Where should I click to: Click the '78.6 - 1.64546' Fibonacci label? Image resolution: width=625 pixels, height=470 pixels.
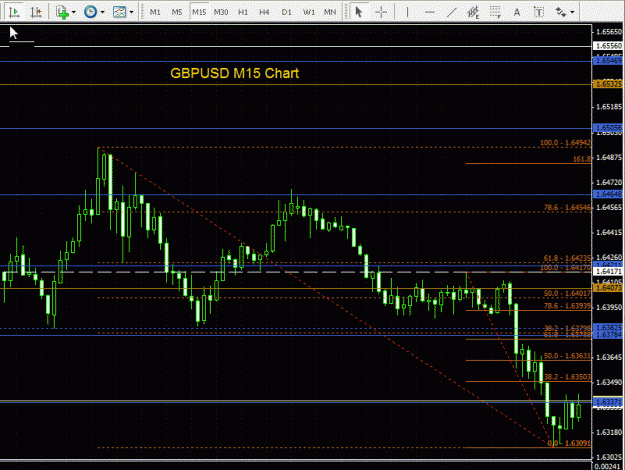tap(567, 208)
